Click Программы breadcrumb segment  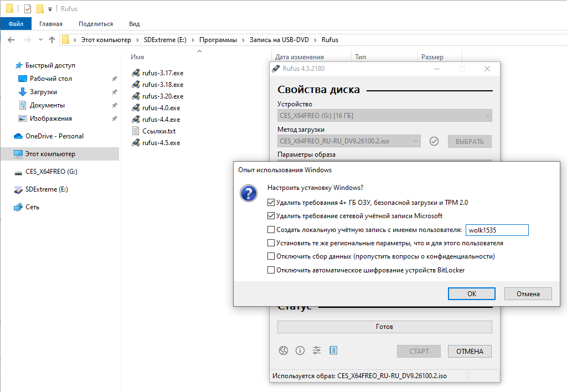(x=218, y=40)
